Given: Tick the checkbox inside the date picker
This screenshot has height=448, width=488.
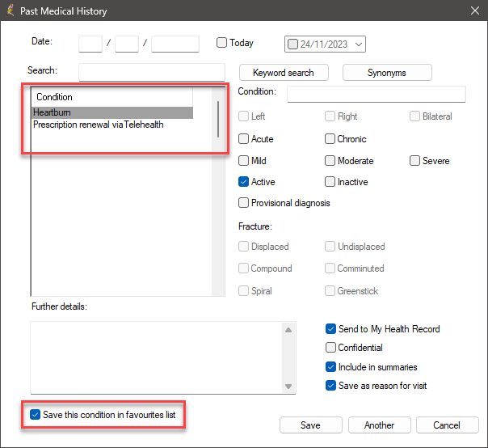Looking at the screenshot, I should click(x=292, y=44).
